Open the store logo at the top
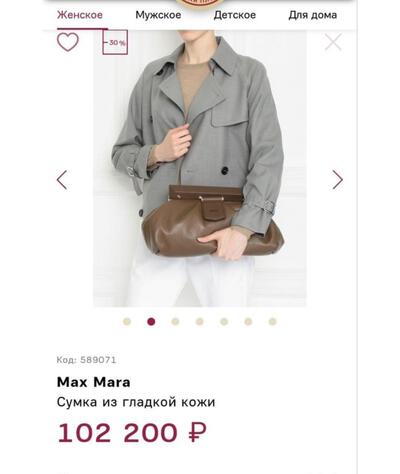Screen dimensions: 400x474 200,3
